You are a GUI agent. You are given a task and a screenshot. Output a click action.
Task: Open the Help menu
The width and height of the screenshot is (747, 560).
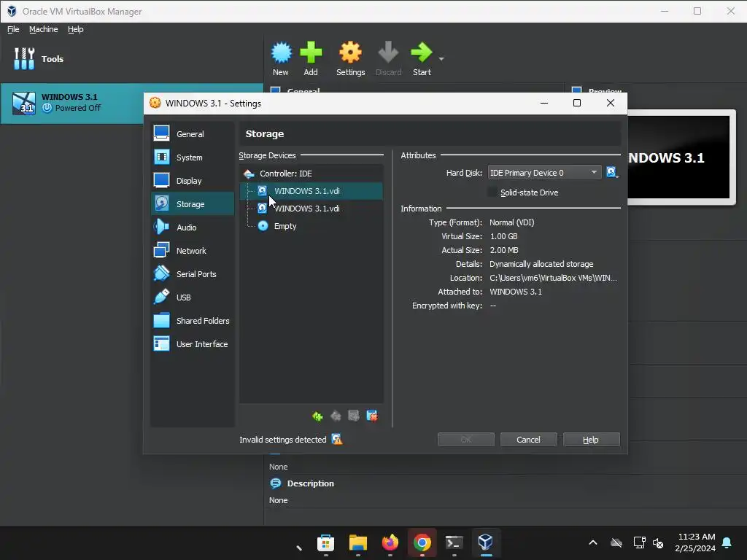click(75, 29)
